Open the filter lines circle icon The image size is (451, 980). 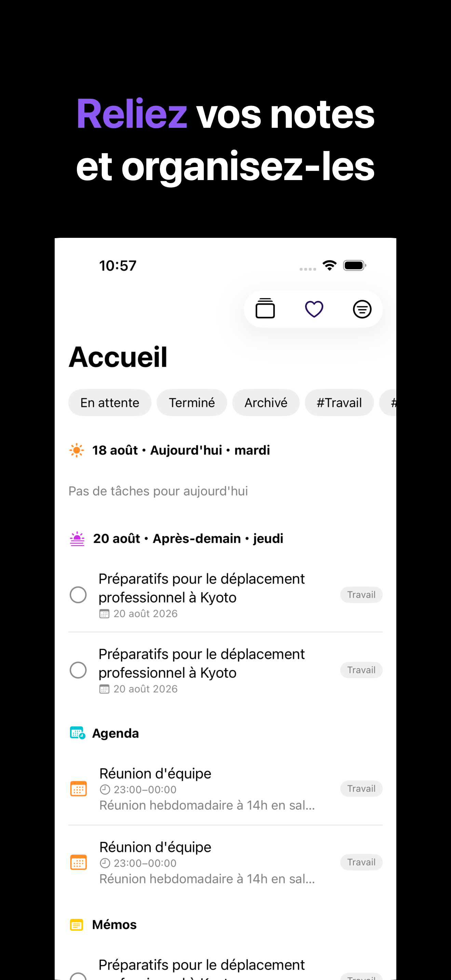362,309
